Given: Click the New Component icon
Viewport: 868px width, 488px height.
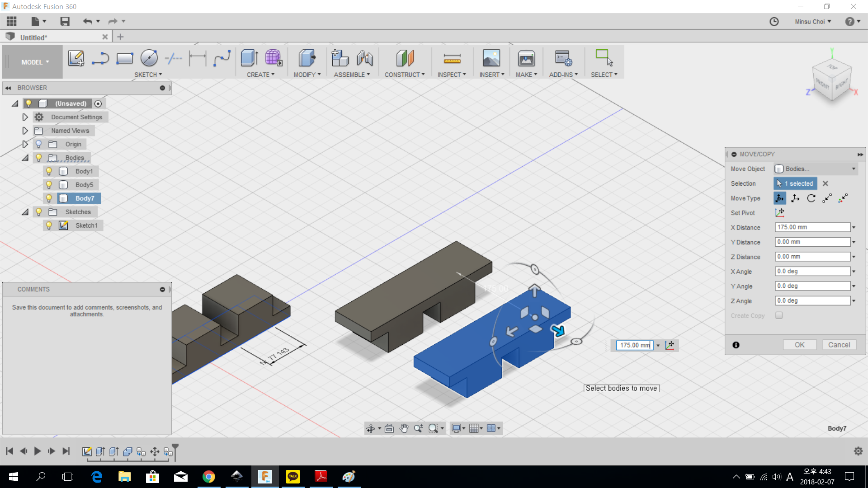Looking at the screenshot, I should coord(340,58).
